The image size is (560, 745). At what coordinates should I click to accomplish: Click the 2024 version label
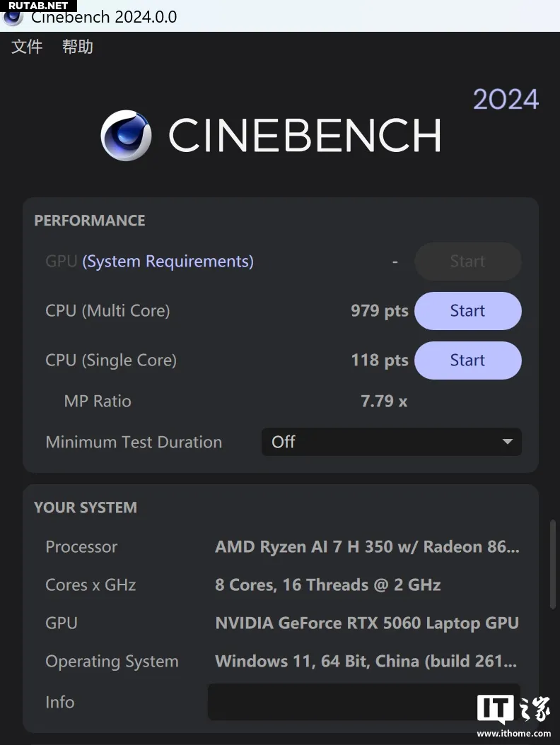(506, 100)
